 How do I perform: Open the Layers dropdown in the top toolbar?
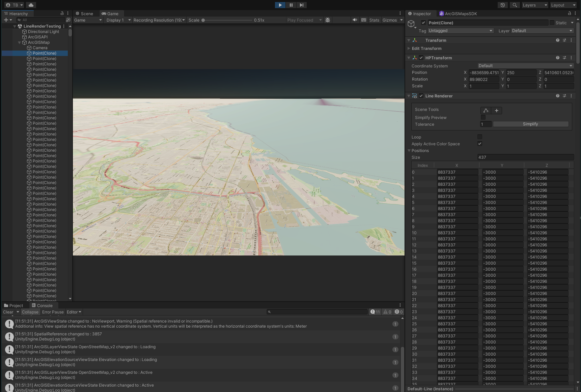click(534, 5)
